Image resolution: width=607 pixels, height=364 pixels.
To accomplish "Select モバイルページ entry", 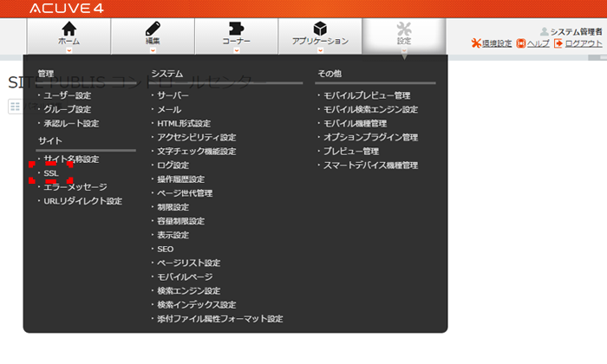I will [x=185, y=276].
